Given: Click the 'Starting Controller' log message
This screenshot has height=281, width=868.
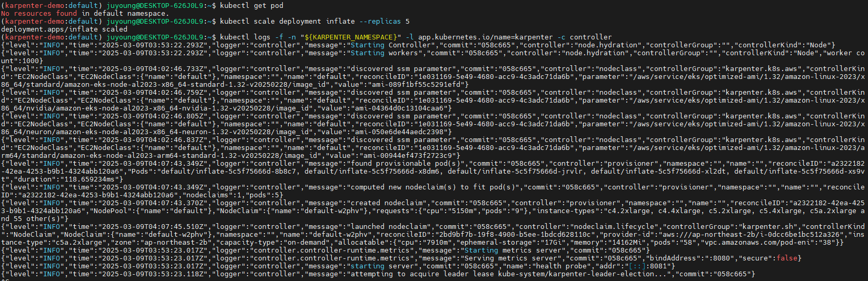Looking at the screenshot, I should coord(391,45).
